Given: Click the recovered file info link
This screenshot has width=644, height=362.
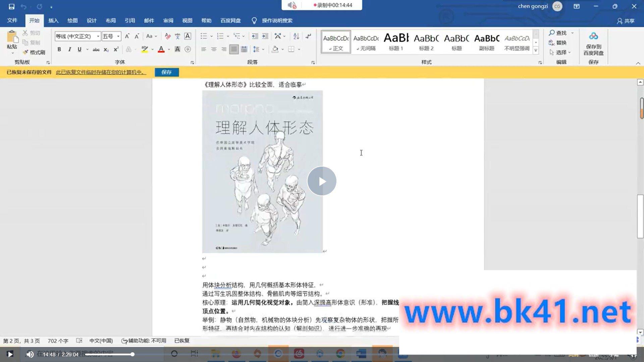Looking at the screenshot, I should click(101, 72).
